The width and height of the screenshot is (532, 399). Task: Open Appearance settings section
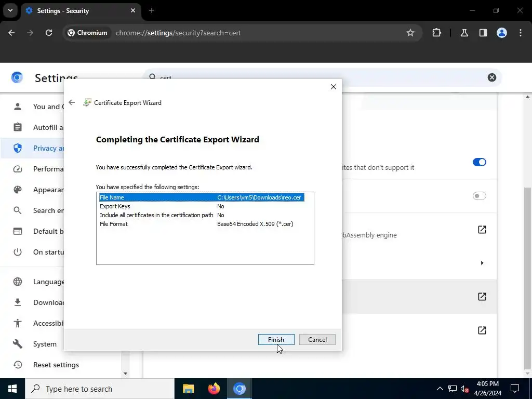32,190
